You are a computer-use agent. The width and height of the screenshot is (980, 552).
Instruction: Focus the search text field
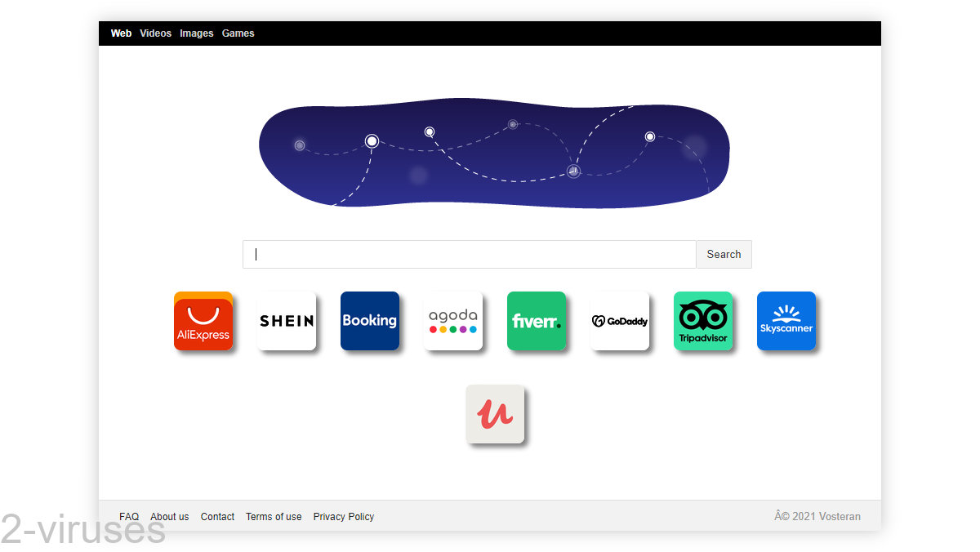pos(470,254)
